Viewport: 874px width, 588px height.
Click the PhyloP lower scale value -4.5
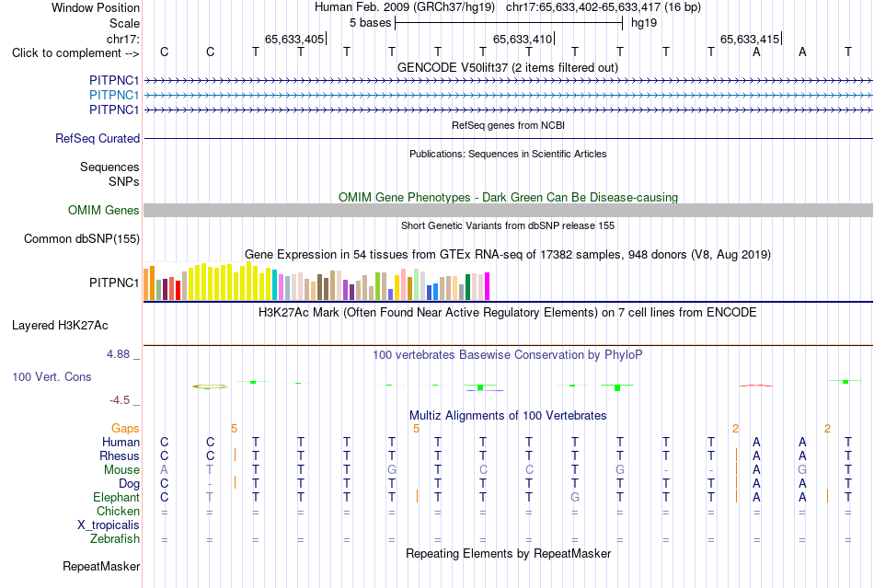pos(120,400)
